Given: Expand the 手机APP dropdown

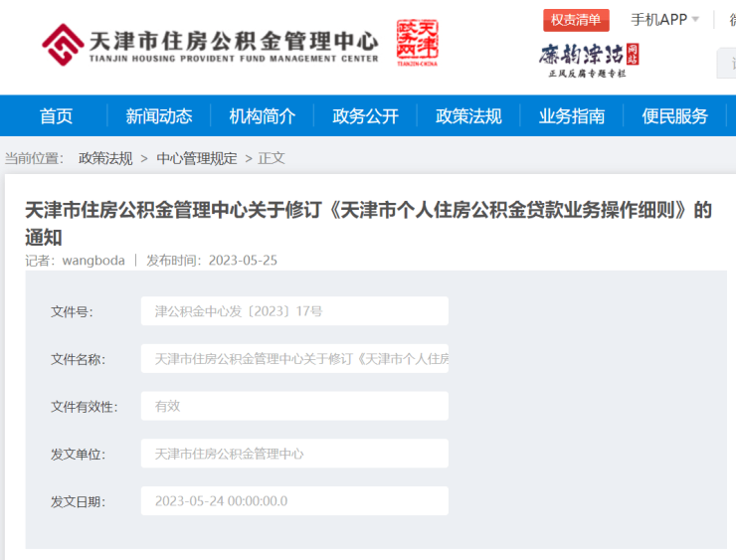Looking at the screenshot, I should tap(664, 20).
